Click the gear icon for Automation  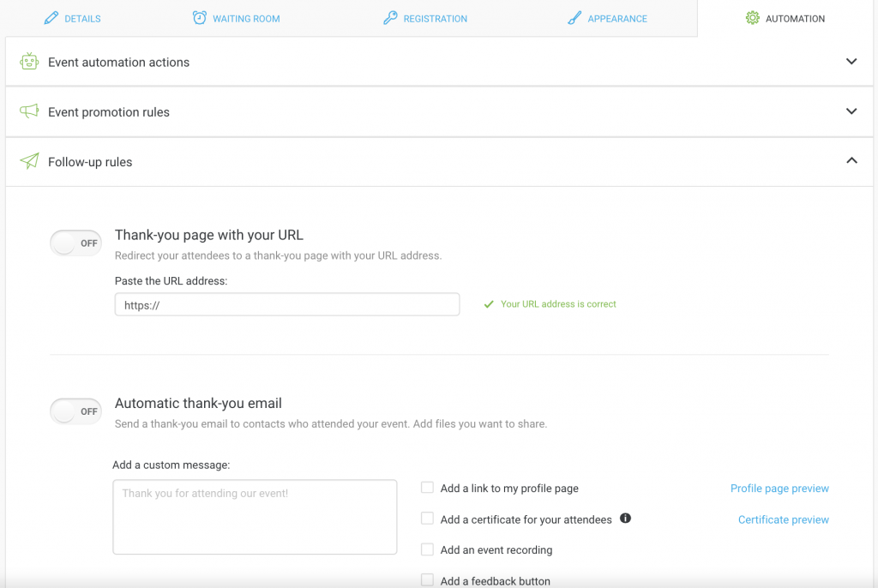[752, 18]
